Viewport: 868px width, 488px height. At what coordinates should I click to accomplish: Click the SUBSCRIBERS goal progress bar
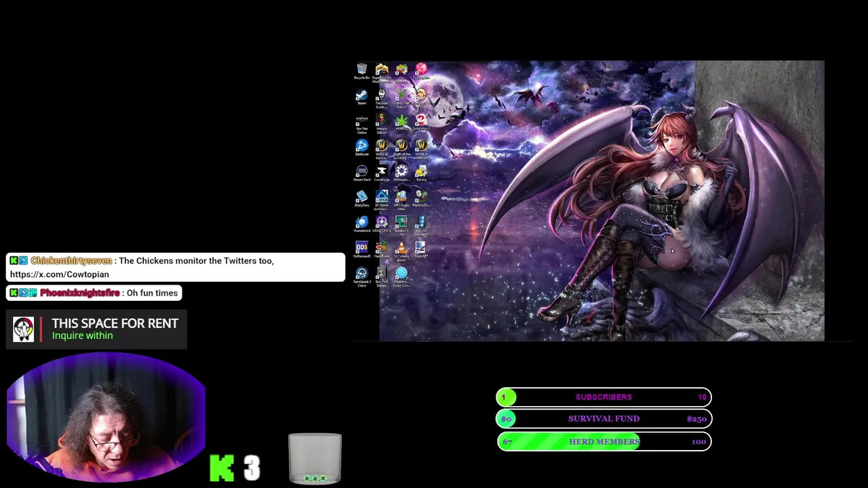604,397
